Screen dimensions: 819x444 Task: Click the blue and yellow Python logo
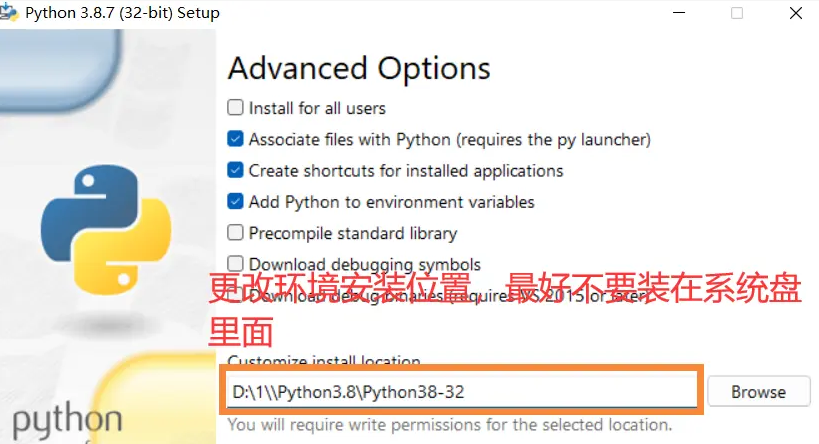[106, 230]
